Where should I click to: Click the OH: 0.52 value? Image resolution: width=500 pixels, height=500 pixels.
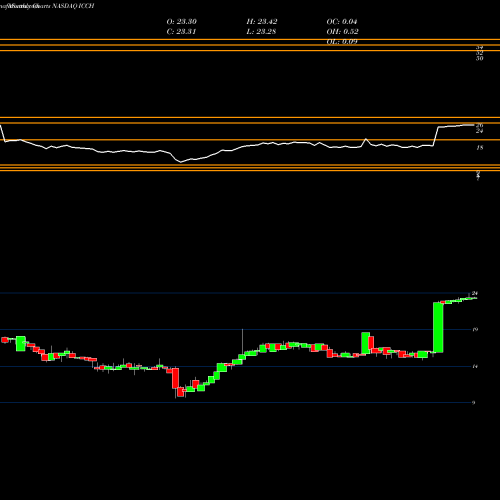click(342, 32)
